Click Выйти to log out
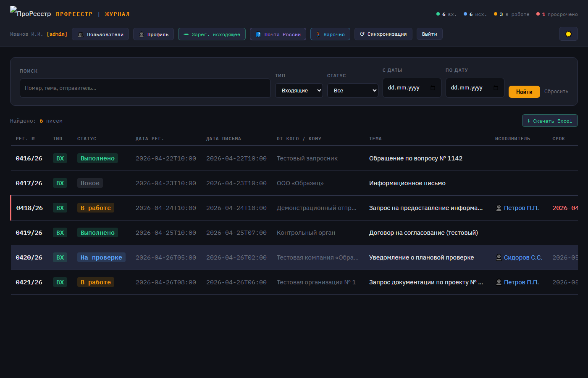Image resolution: width=588 pixels, height=378 pixels. pyautogui.click(x=429, y=34)
